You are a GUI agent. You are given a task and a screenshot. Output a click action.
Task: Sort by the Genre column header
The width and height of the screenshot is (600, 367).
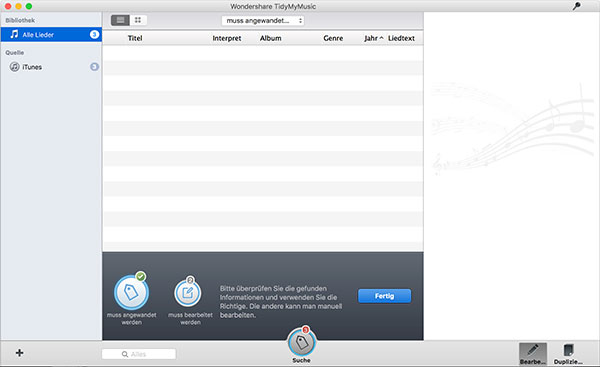tap(333, 38)
